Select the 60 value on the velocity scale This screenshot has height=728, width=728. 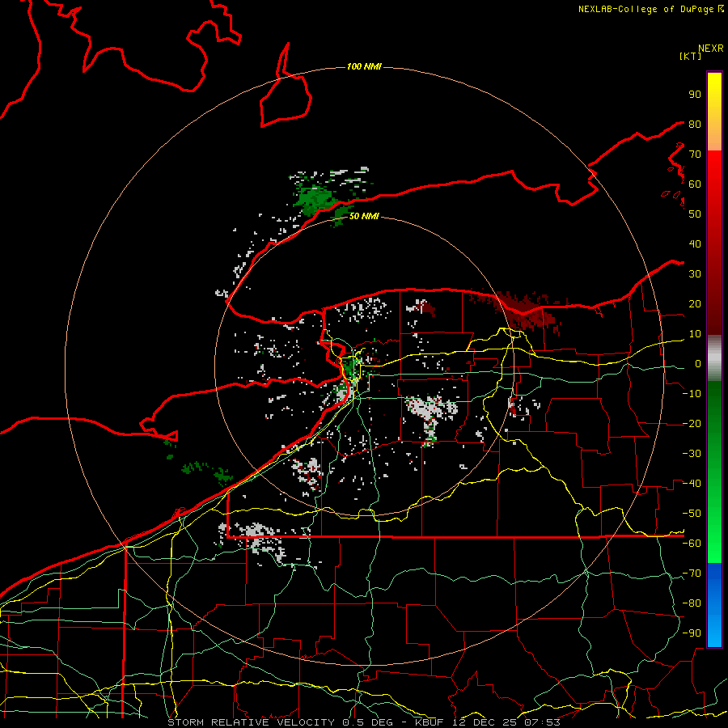695,184
